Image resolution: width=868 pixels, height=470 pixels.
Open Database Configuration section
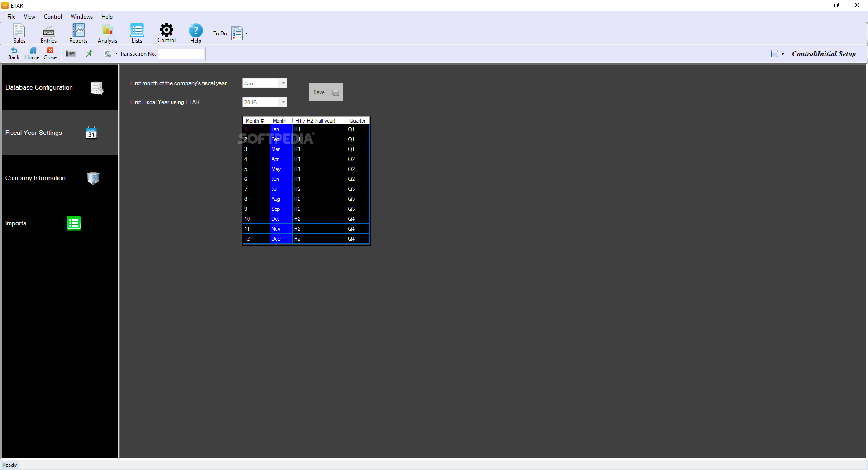(60, 87)
